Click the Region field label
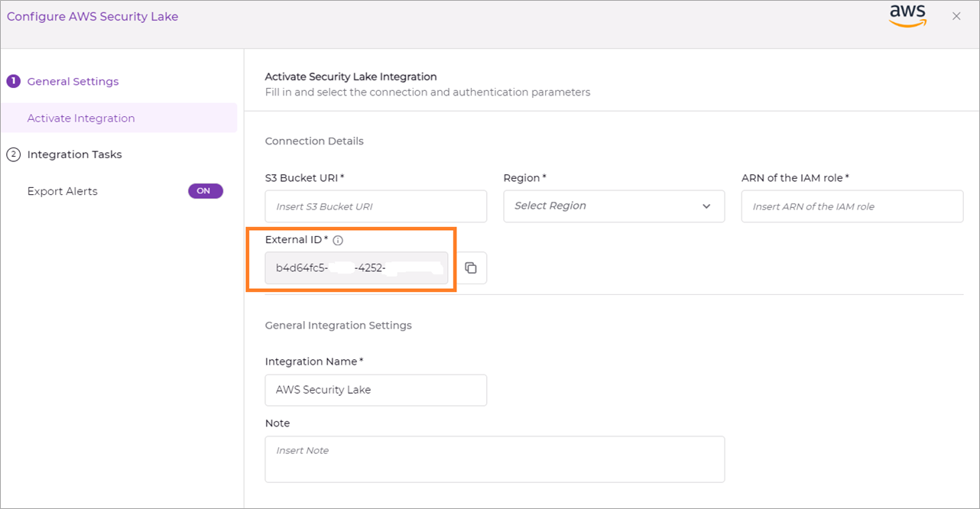 524,177
